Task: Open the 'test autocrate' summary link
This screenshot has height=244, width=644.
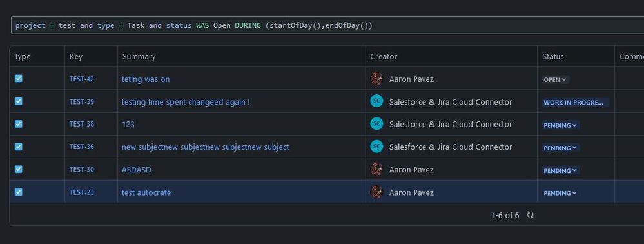Action: point(146,192)
